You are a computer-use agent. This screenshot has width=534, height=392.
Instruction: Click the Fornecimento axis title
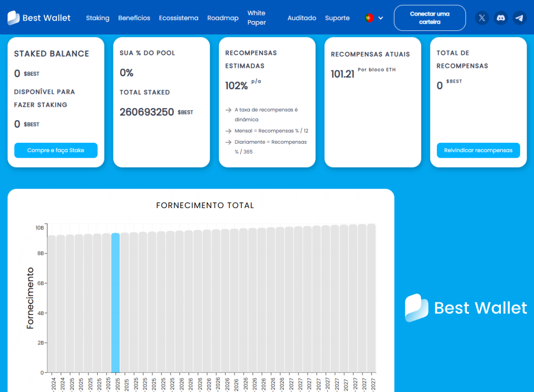point(30,298)
